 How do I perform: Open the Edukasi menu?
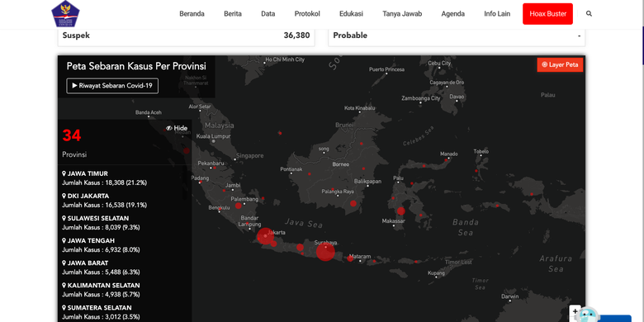click(x=351, y=13)
